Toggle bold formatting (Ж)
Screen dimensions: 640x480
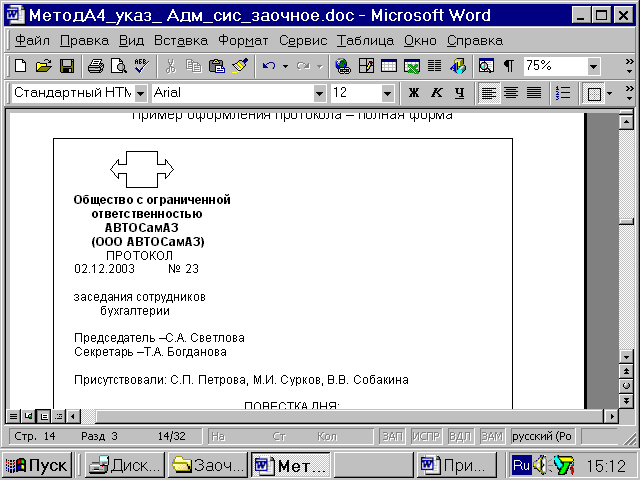(413, 93)
